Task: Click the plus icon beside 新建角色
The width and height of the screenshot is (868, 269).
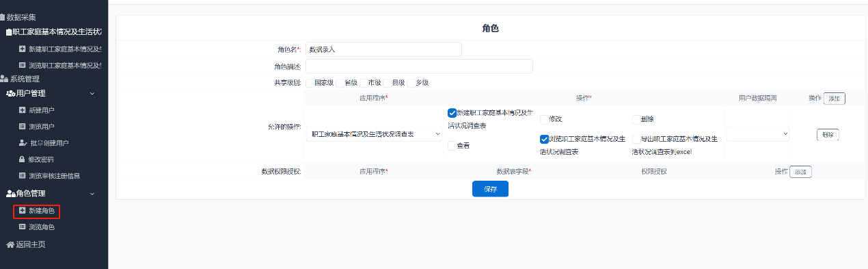Action: pyautogui.click(x=22, y=211)
